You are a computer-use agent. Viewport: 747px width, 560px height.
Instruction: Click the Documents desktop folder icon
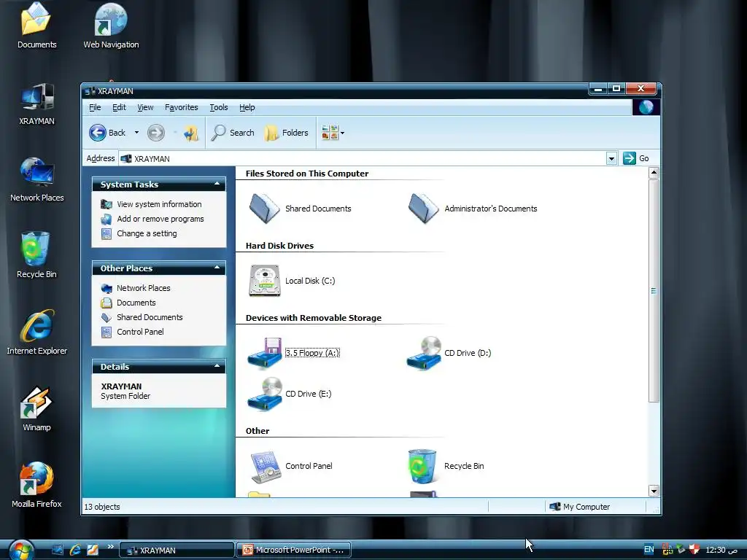click(x=36, y=19)
